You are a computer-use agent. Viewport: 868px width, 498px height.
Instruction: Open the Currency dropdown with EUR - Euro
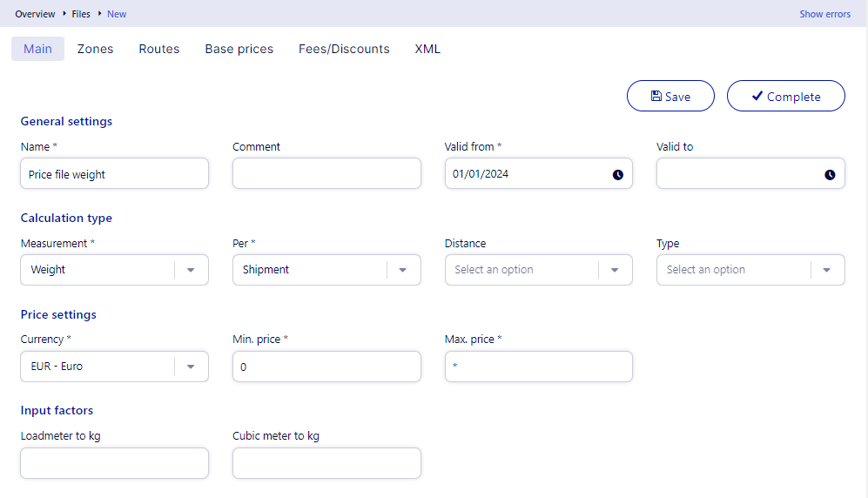tap(191, 367)
